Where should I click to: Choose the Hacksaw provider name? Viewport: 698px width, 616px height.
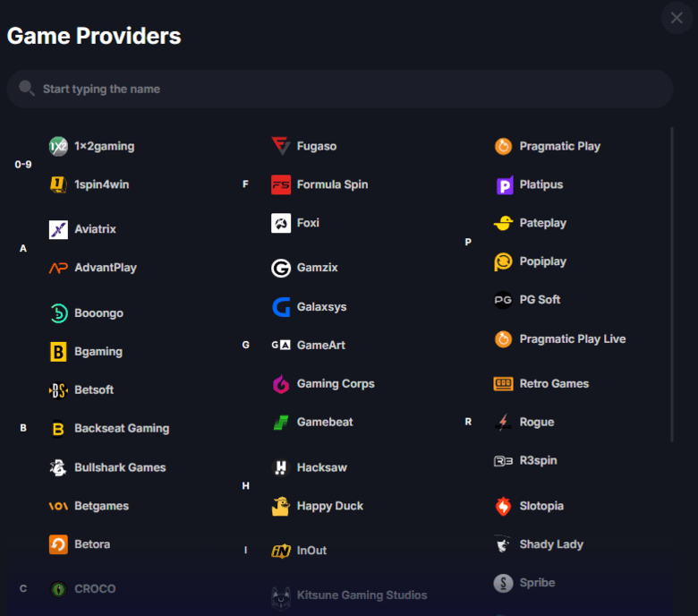point(322,467)
